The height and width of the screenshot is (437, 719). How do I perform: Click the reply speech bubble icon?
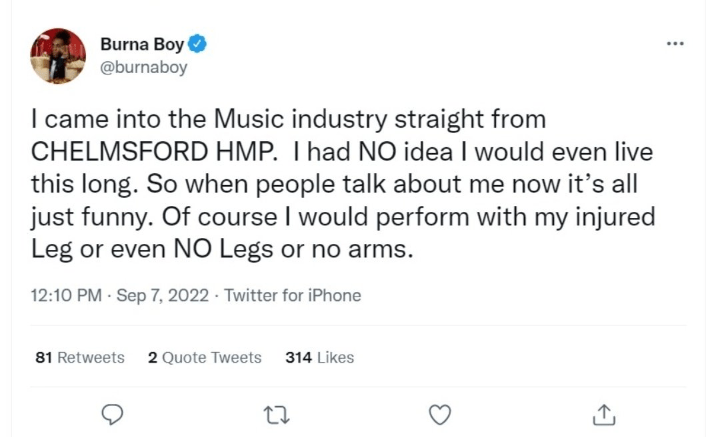click(114, 413)
